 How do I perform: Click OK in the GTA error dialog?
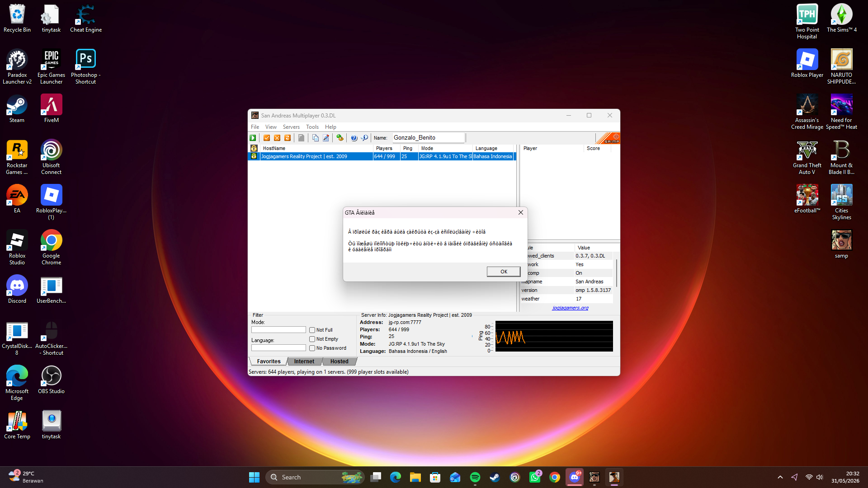(x=504, y=272)
